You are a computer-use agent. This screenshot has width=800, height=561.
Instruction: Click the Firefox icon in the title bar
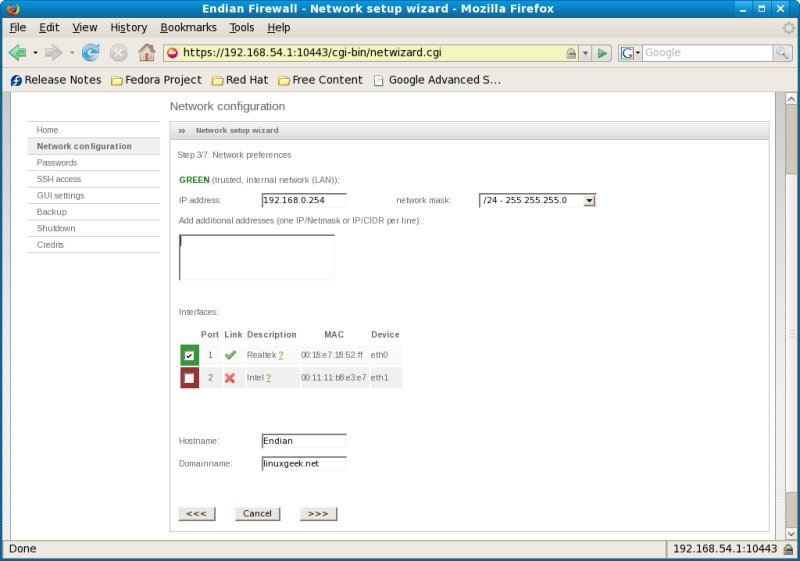(x=13, y=9)
